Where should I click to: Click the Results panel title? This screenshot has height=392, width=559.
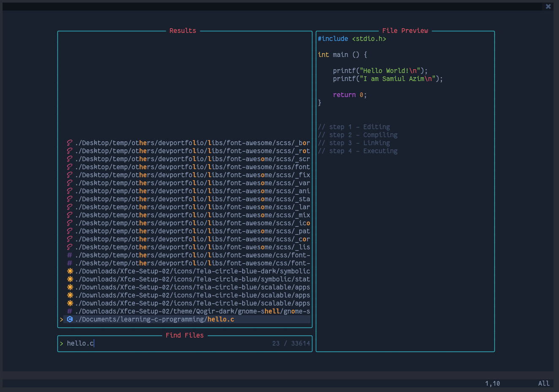[x=183, y=31]
